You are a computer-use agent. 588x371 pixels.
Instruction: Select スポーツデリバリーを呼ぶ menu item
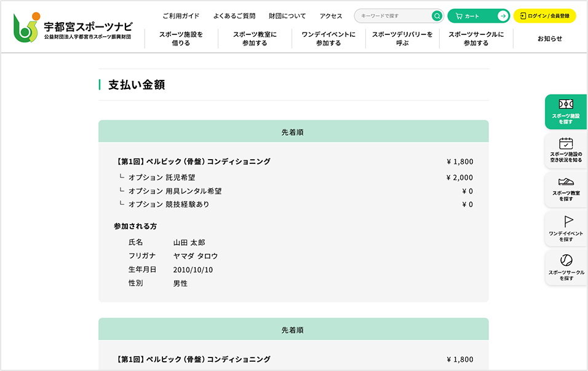[x=402, y=39]
